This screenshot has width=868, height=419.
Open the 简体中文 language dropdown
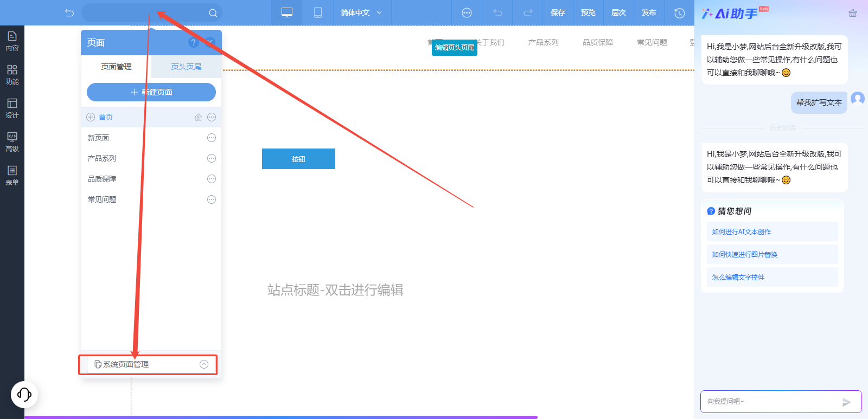pyautogui.click(x=361, y=12)
